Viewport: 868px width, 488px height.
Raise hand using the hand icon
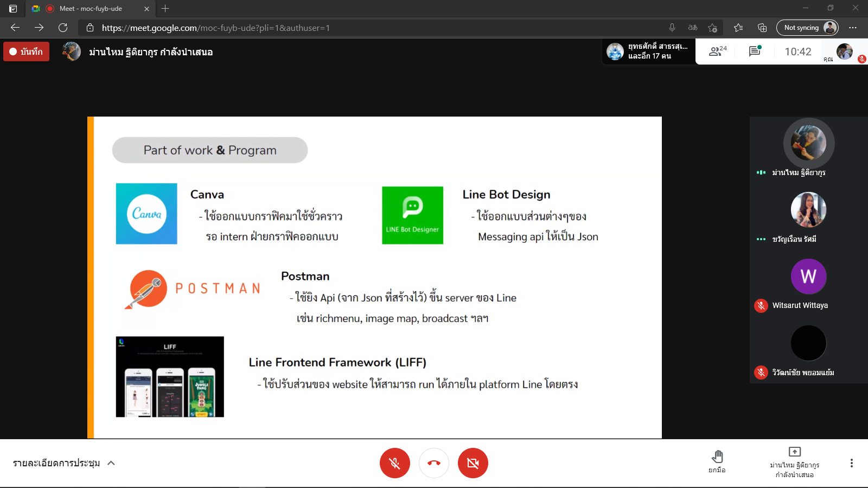pos(717,462)
